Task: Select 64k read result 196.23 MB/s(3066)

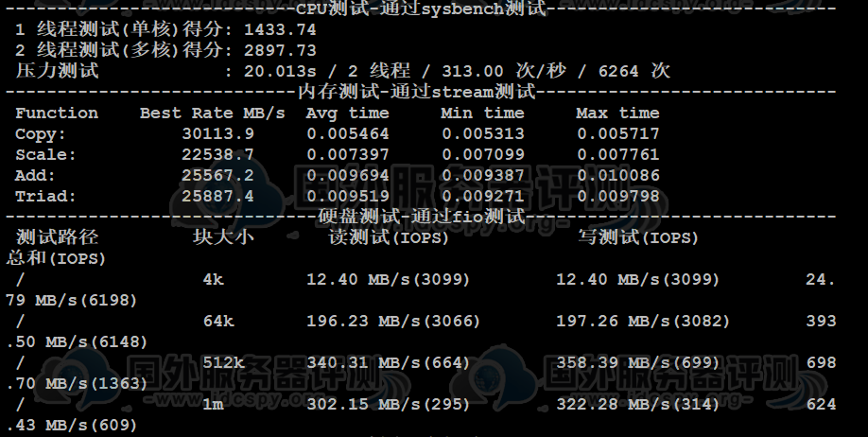Action: click(393, 322)
